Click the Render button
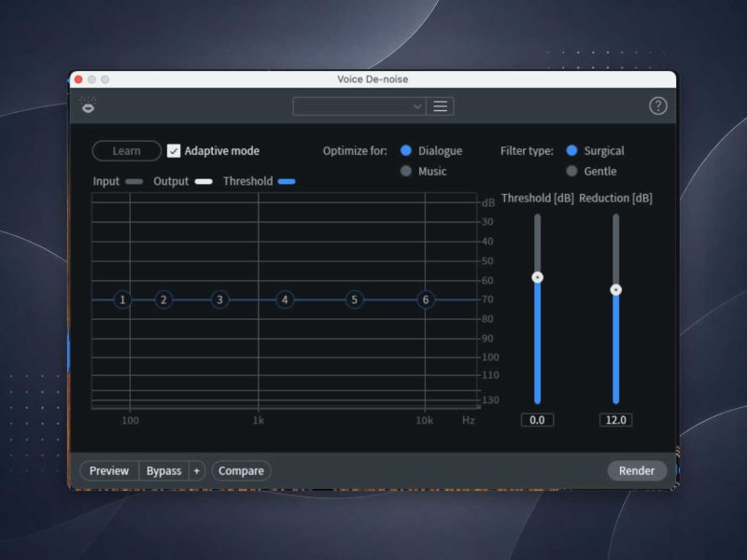The image size is (747, 560). click(637, 470)
